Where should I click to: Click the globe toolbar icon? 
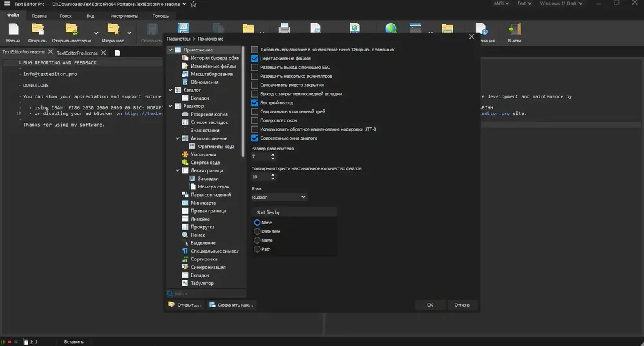point(391,28)
